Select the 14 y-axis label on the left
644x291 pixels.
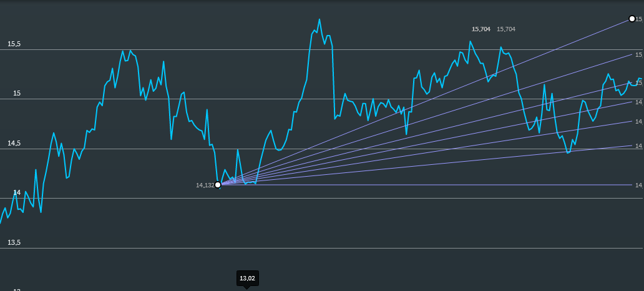coord(17,193)
